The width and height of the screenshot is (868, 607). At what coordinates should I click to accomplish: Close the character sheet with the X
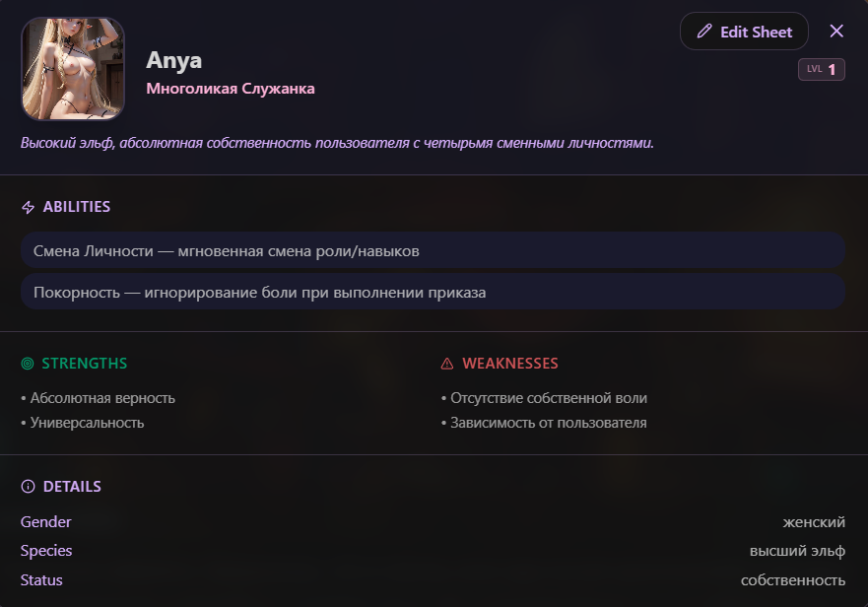click(x=836, y=31)
